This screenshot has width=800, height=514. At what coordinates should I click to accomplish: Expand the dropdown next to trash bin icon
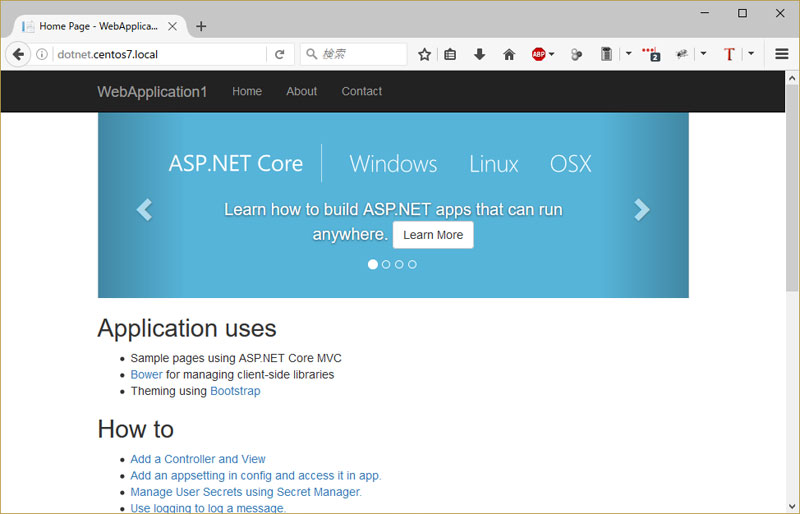(629, 53)
